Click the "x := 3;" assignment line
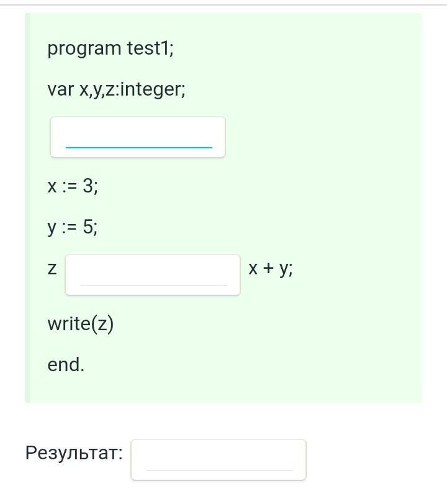The width and height of the screenshot is (447, 504). pyautogui.click(x=73, y=186)
